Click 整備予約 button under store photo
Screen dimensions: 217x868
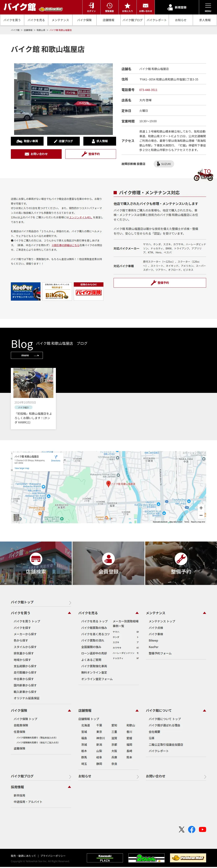point(91,154)
